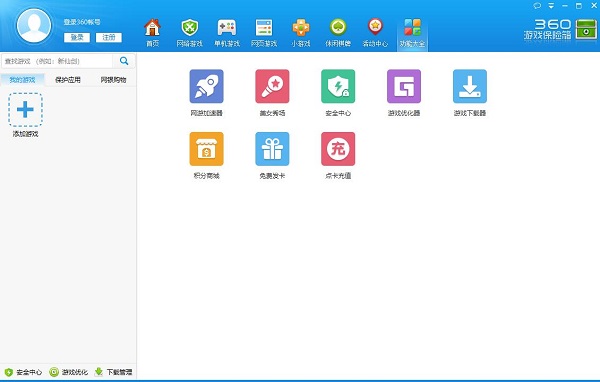Open the 免费发卡 gift tile
The width and height of the screenshot is (600, 382).
[x=272, y=149]
